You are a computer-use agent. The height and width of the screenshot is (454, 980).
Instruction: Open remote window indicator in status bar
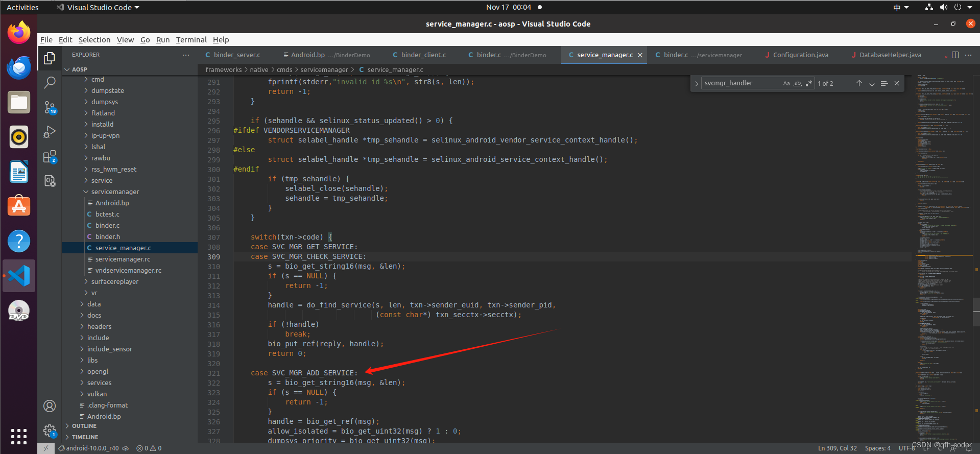[45, 448]
